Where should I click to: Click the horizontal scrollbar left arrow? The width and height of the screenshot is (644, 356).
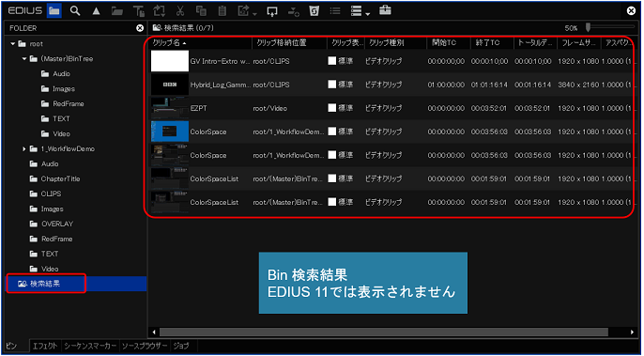(x=154, y=332)
